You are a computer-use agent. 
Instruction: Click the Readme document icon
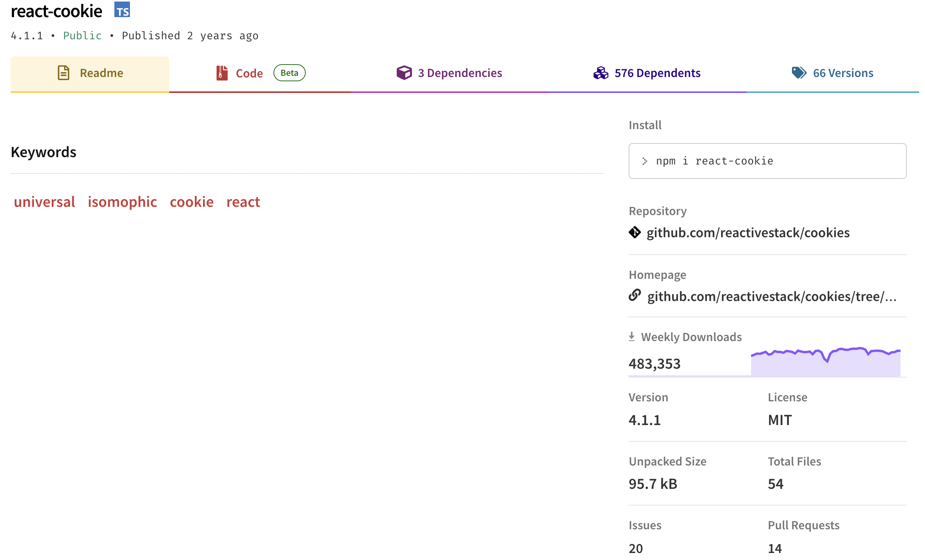pyautogui.click(x=63, y=73)
